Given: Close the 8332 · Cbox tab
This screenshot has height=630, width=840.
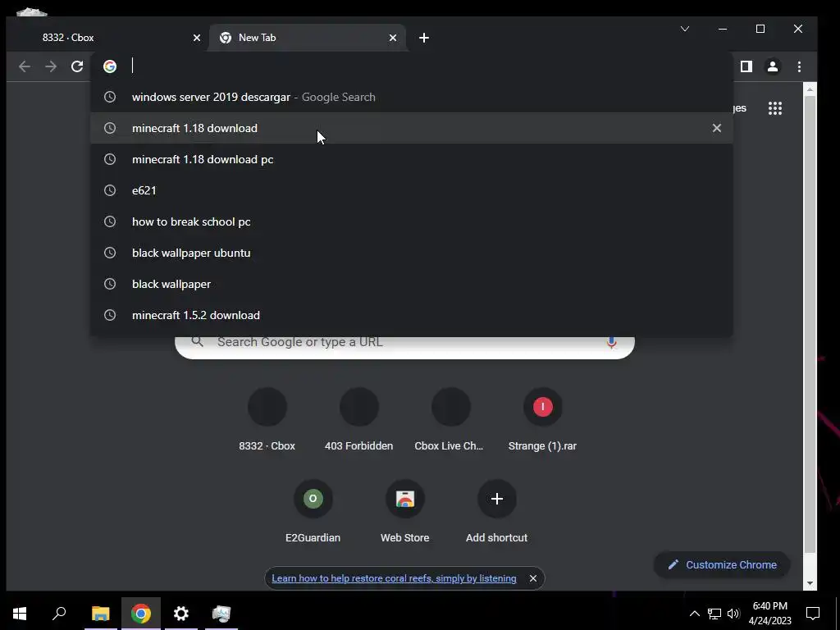Looking at the screenshot, I should tap(197, 38).
